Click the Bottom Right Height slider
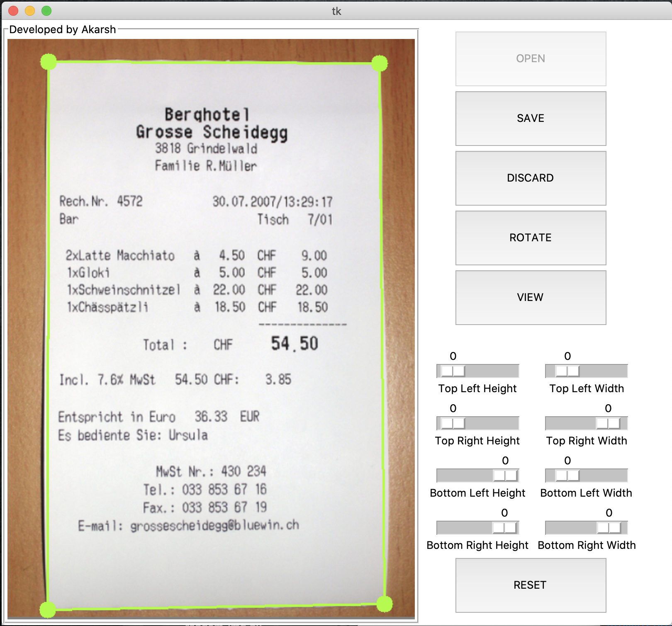The height and width of the screenshot is (626, 672). click(x=478, y=528)
